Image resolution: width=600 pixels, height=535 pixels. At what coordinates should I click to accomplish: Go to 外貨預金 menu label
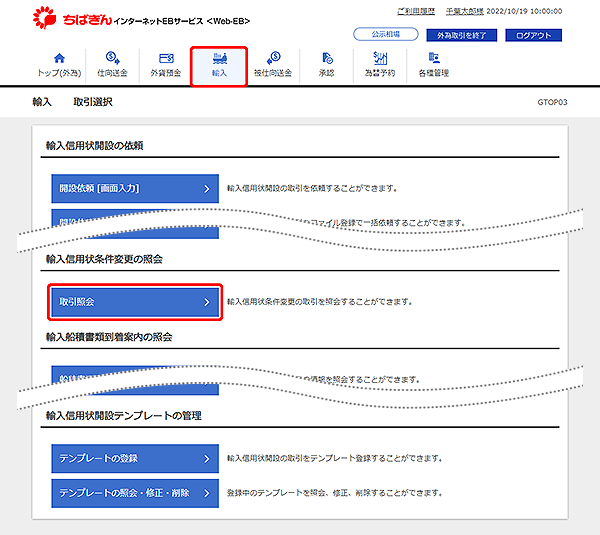pyautogui.click(x=166, y=73)
